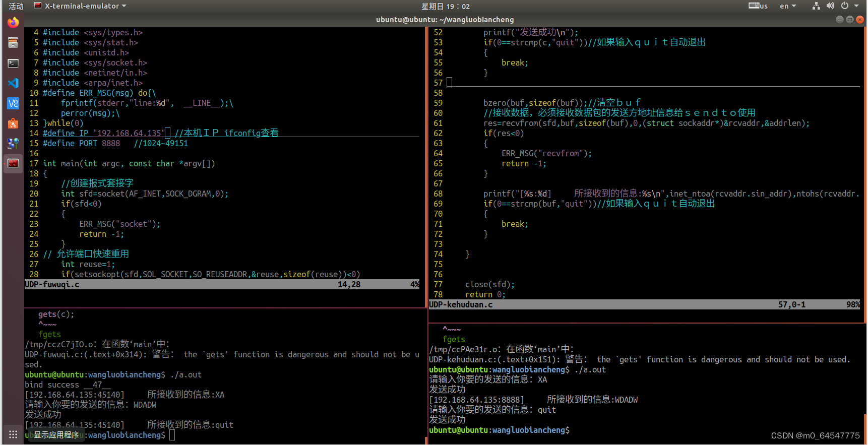Image resolution: width=868 pixels, height=445 pixels.
Task: Click the perror(msg) line
Action: click(x=90, y=113)
